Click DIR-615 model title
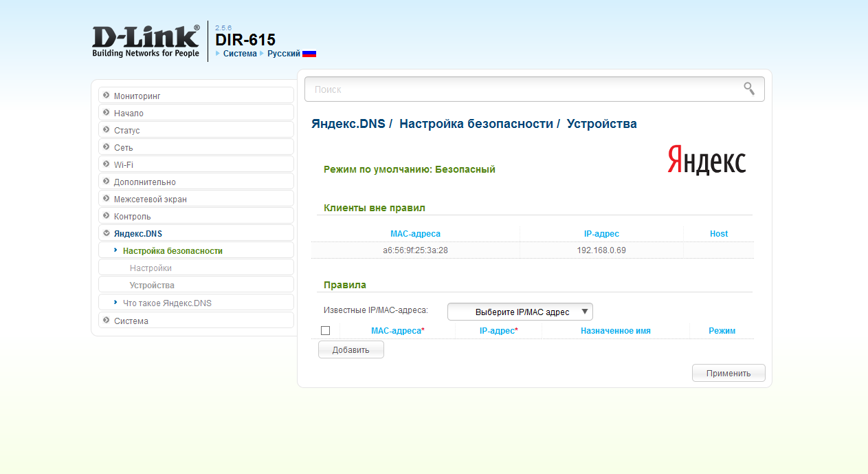This screenshot has width=868, height=474. (245, 40)
